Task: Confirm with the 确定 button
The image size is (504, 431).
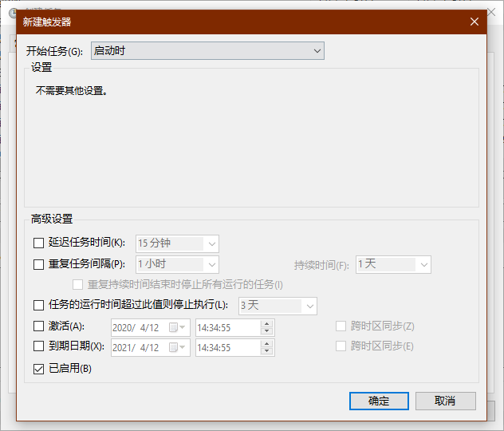Action: [x=379, y=401]
